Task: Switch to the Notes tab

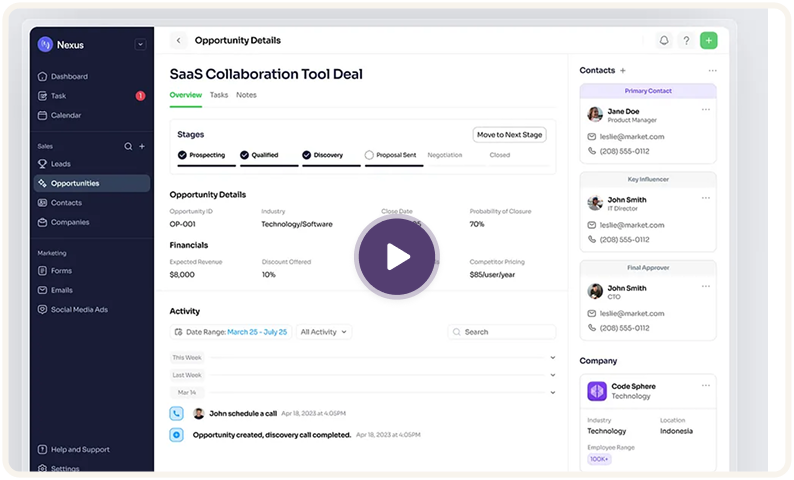Action: [x=246, y=95]
